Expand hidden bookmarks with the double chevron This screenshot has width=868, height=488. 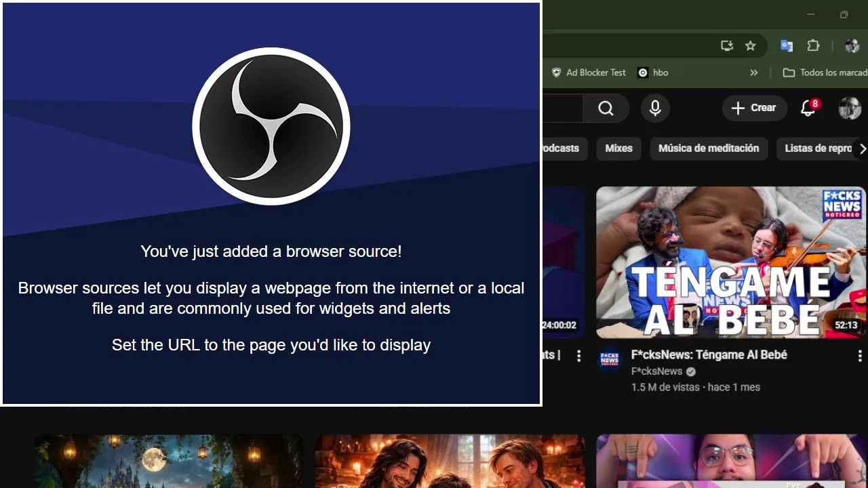753,73
